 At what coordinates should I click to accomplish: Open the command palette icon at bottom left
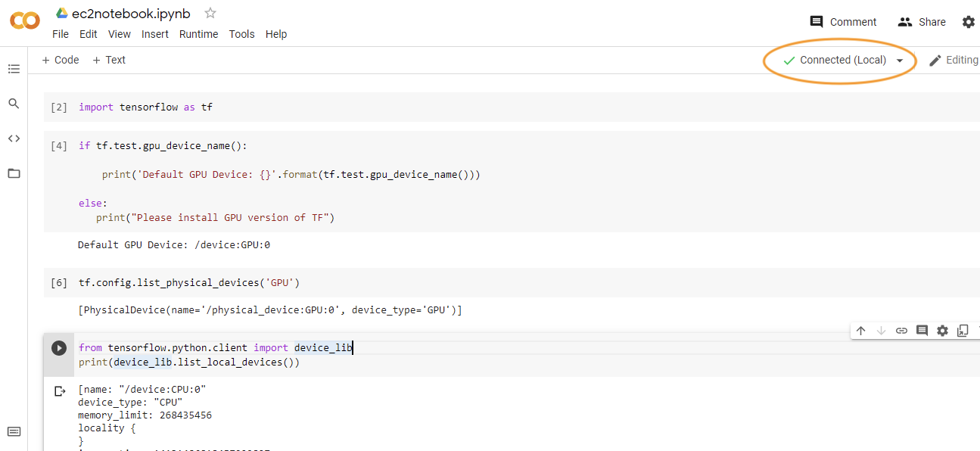[x=14, y=432]
